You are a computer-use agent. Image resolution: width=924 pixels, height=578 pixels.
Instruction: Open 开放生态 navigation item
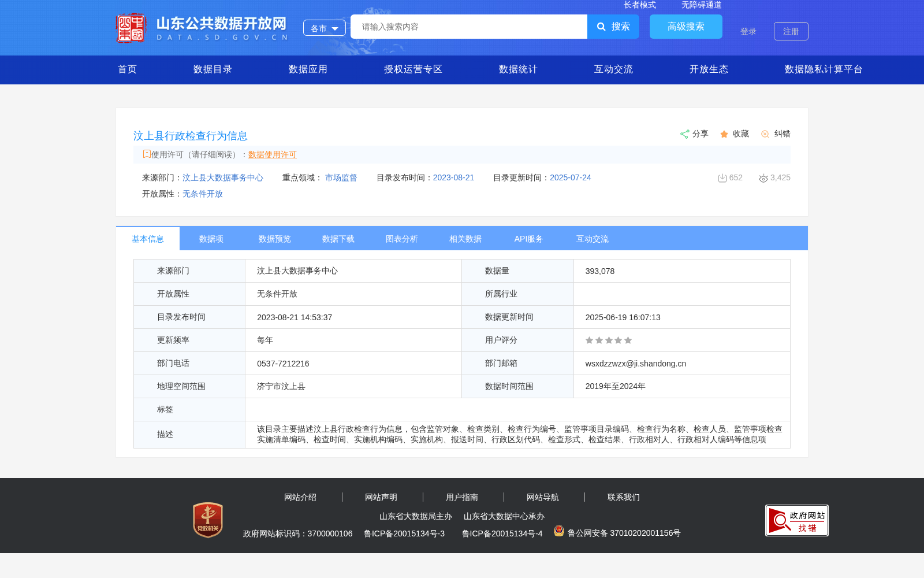pos(709,69)
